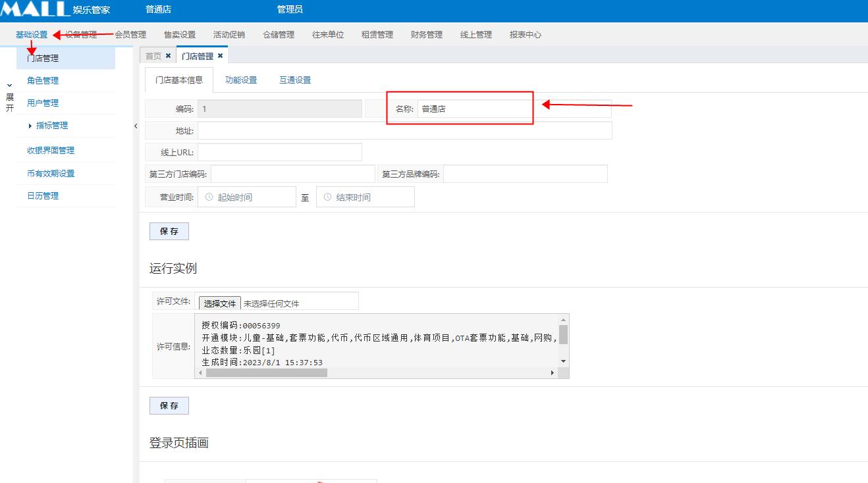868x483 pixels.
Task: Click the 线上URL input field
Action: click(x=280, y=152)
